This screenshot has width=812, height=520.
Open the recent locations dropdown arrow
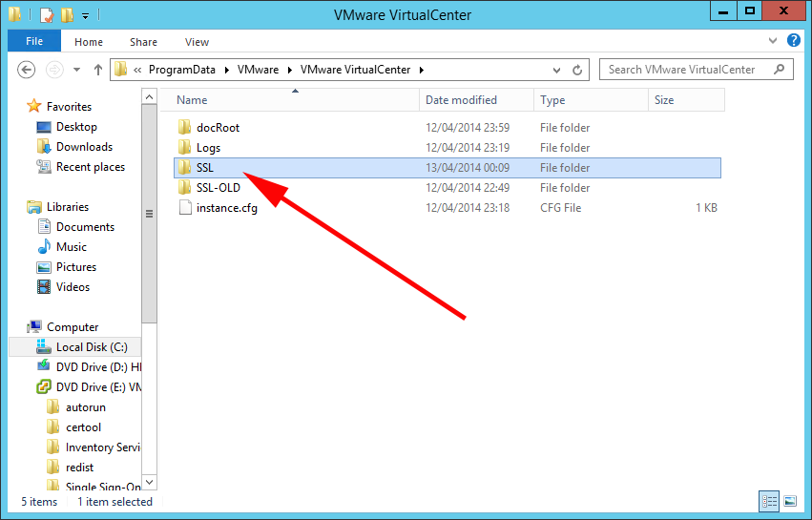[x=76, y=70]
